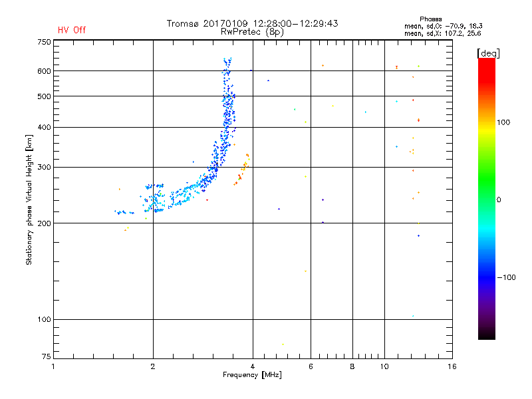Click the x-axis tick label '16'
Image resolution: width=532 pixels, height=399 pixels.
[452, 366]
